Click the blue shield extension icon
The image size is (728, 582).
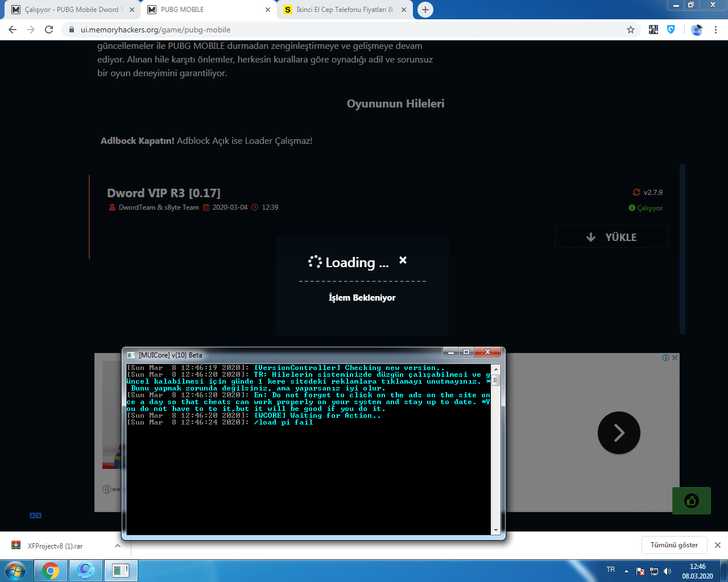click(671, 30)
